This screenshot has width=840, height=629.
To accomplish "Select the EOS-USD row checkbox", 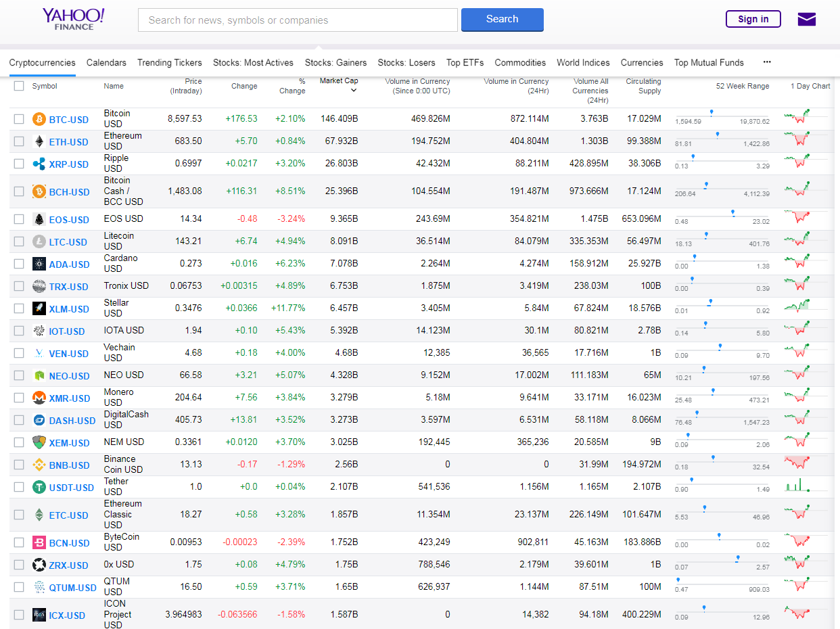I will click(x=19, y=220).
